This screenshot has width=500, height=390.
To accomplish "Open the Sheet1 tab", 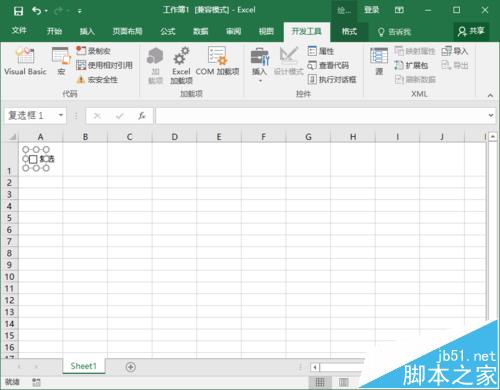I will click(x=84, y=366).
